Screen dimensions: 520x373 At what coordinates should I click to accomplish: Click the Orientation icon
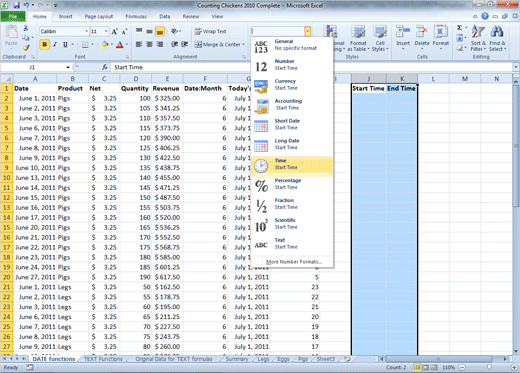[x=175, y=31]
